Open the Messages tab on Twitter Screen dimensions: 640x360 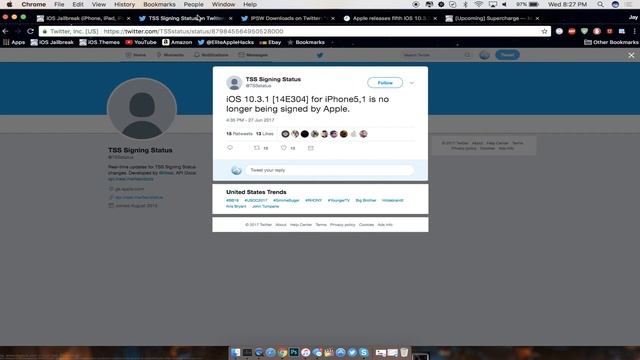point(253,55)
